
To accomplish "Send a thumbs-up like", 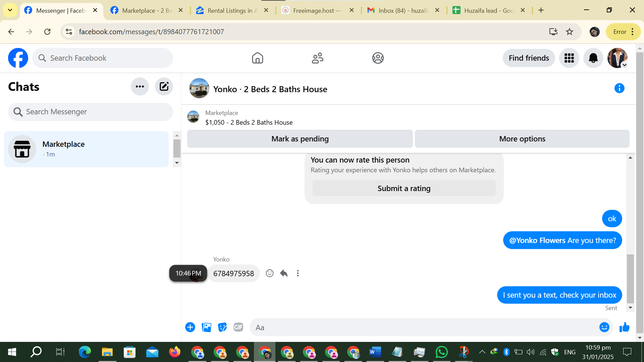I will tap(625, 327).
